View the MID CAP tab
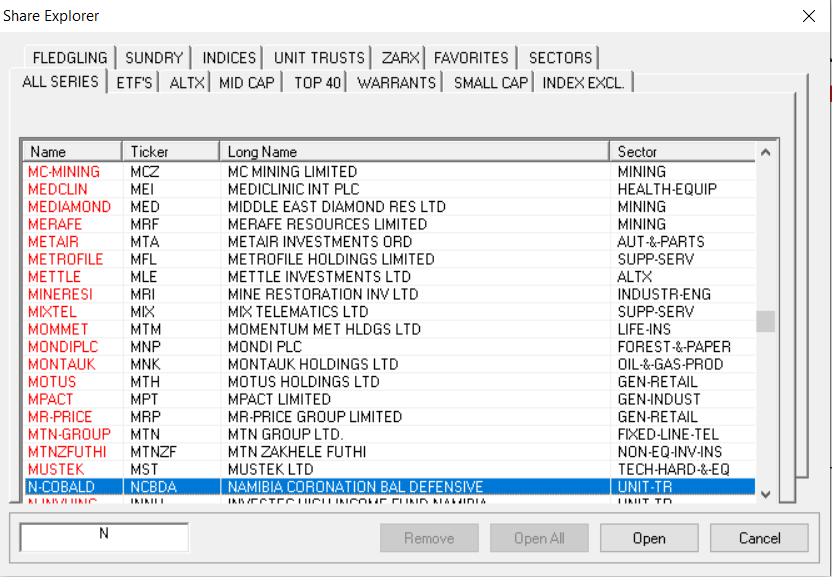The height and width of the screenshot is (577, 832). (247, 83)
